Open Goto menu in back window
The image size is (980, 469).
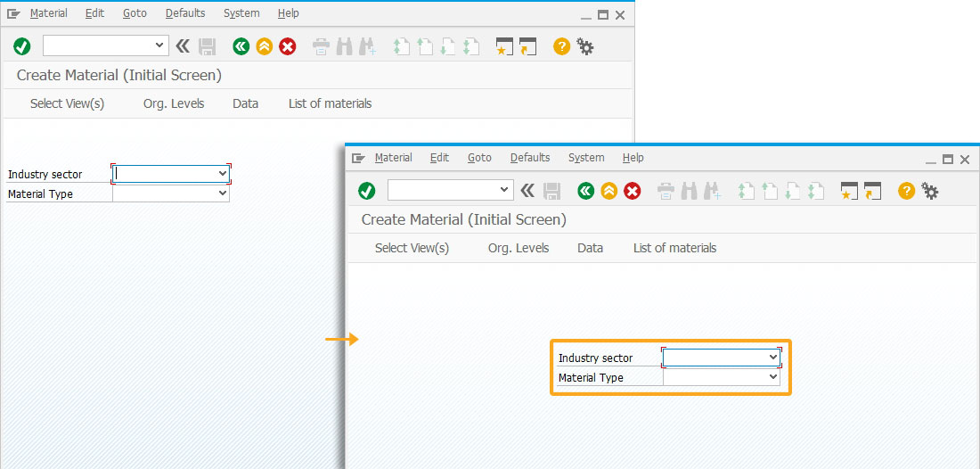tap(135, 13)
